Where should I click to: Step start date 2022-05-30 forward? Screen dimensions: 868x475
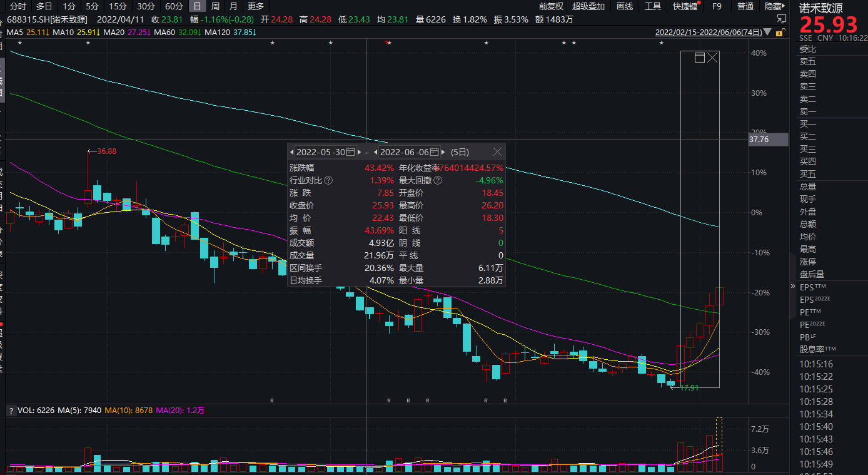pos(360,152)
